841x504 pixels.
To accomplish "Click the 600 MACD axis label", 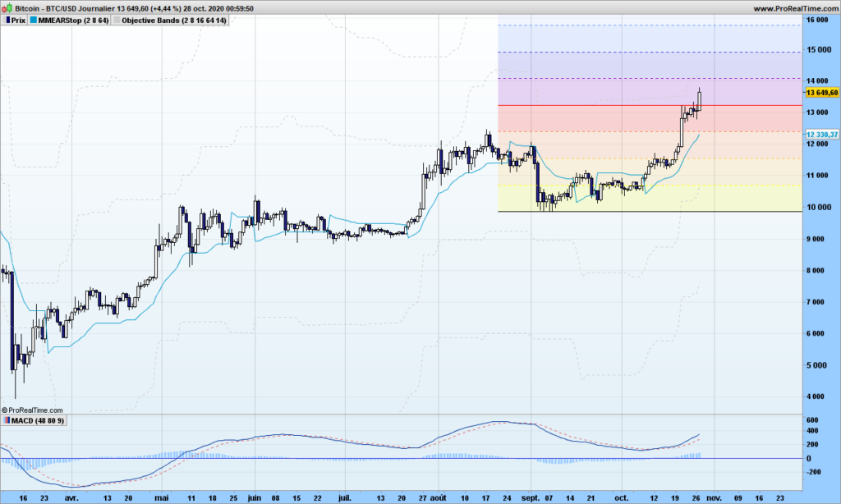I will [812, 420].
